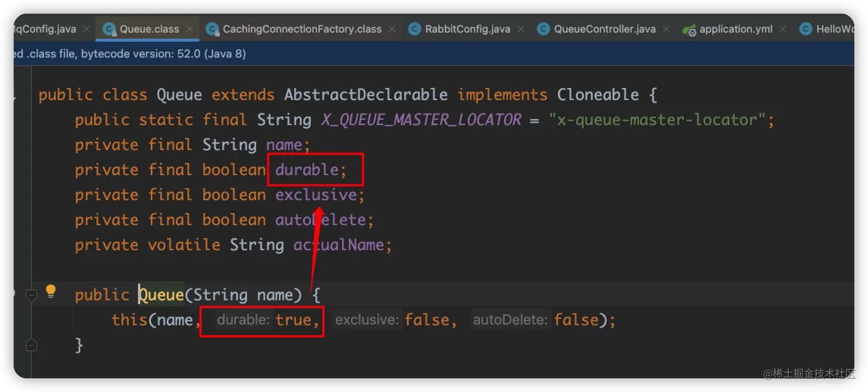Click the exclusive field declaration
This screenshot has width=868, height=392.
click(x=316, y=195)
